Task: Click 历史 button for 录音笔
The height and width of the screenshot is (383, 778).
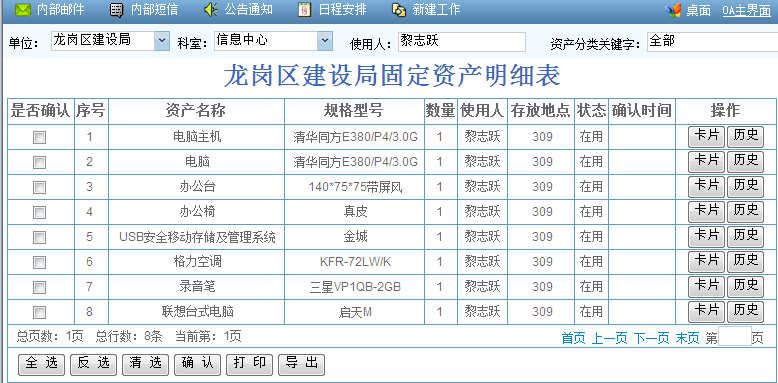Action: (745, 286)
